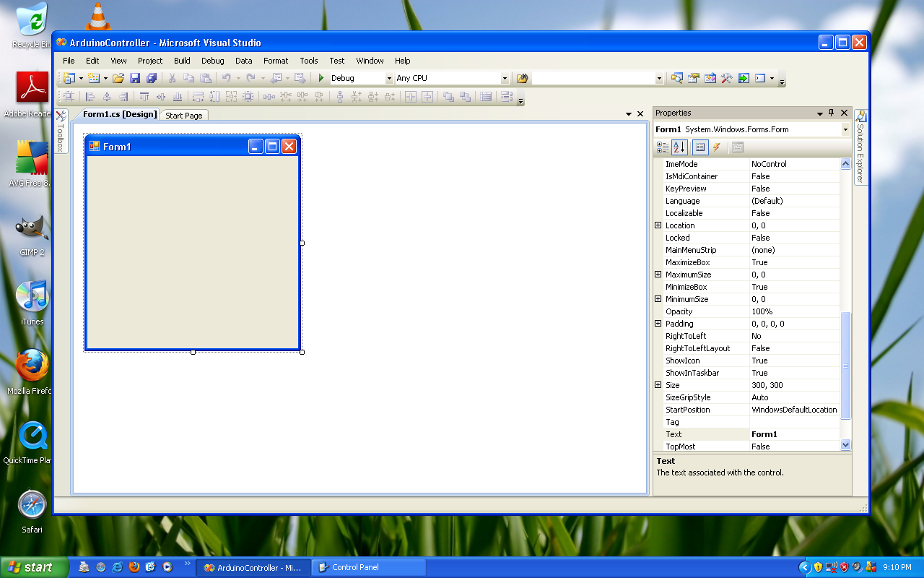Screen dimensions: 924x578
Task: Open the Toolbox hammer-and-wrench icon
Action: point(727,78)
